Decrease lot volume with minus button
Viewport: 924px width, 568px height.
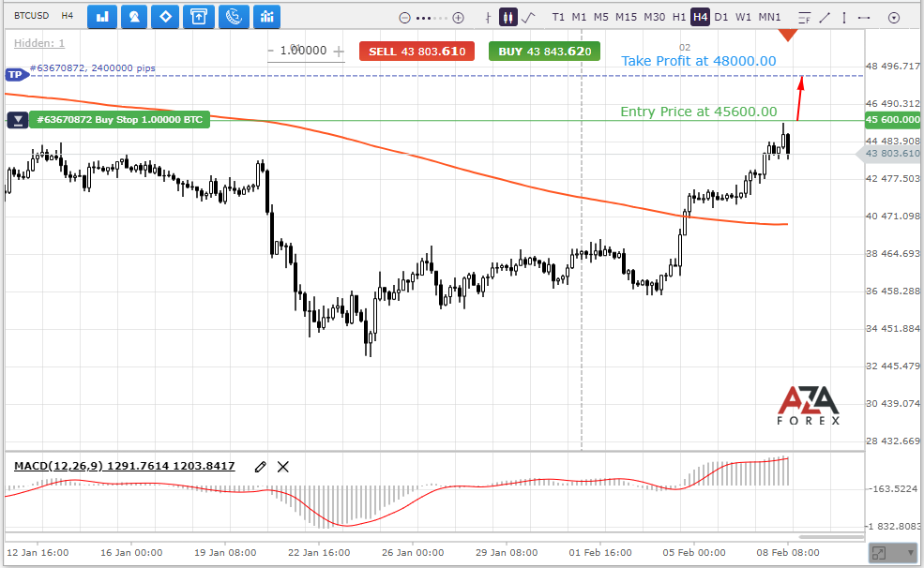[x=270, y=52]
